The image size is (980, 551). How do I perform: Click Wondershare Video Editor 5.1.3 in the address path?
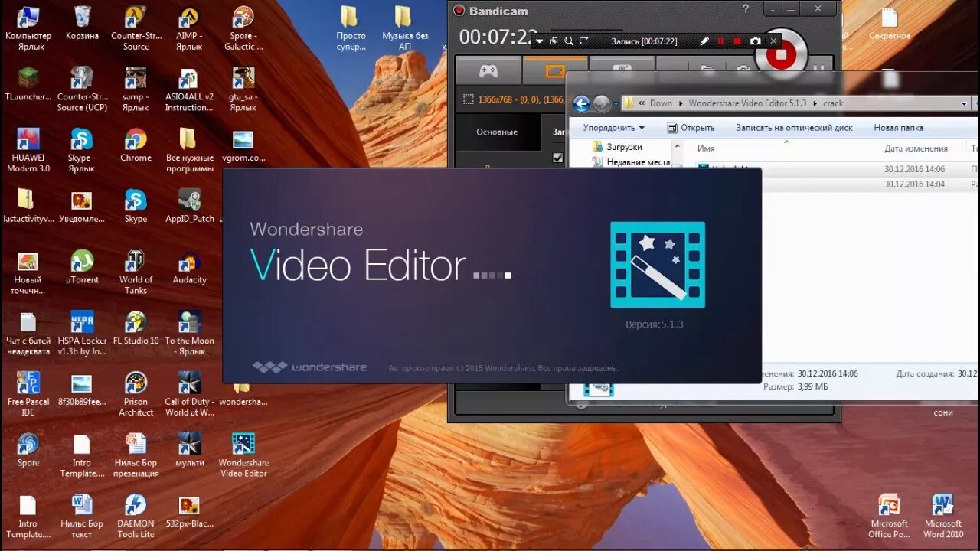pos(746,103)
